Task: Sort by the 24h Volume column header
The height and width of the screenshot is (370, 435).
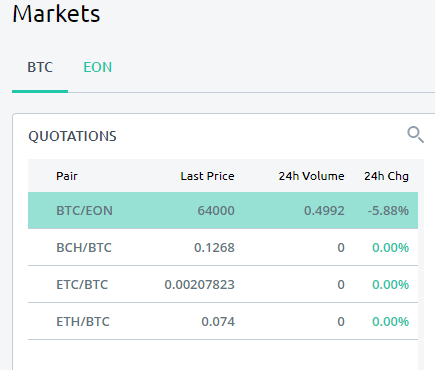Action: coord(311,176)
